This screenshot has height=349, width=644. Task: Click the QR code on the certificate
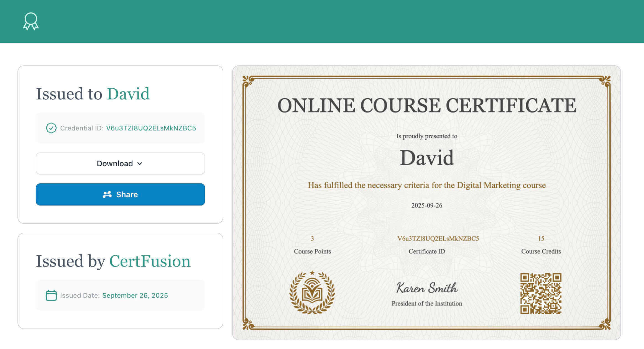point(541,293)
